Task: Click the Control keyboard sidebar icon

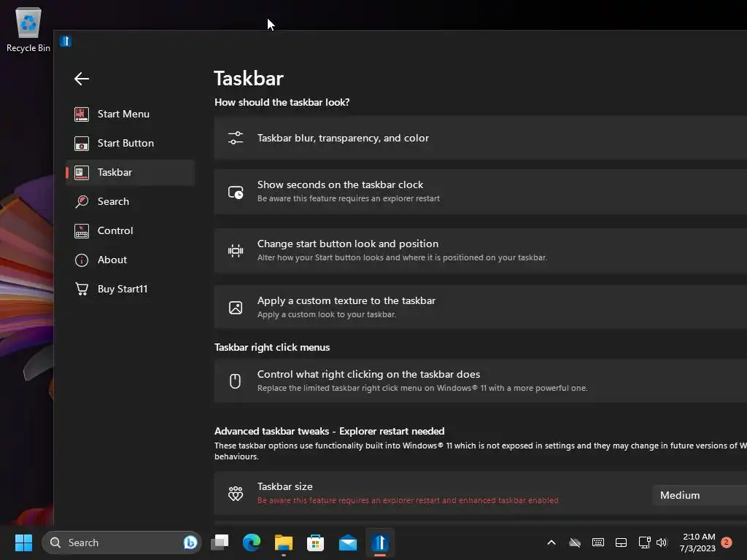Action: (82, 231)
